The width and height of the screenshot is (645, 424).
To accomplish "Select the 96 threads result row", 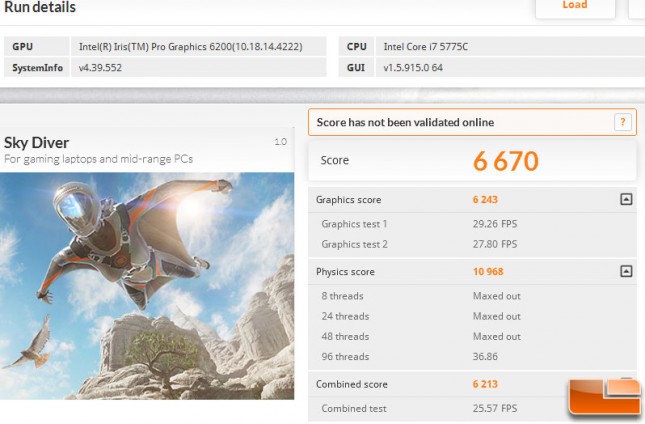I will click(472, 357).
